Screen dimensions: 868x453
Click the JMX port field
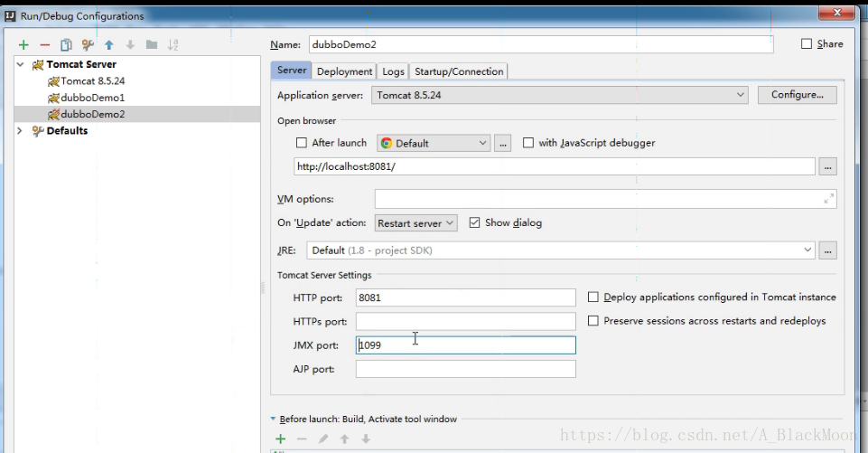(465, 345)
